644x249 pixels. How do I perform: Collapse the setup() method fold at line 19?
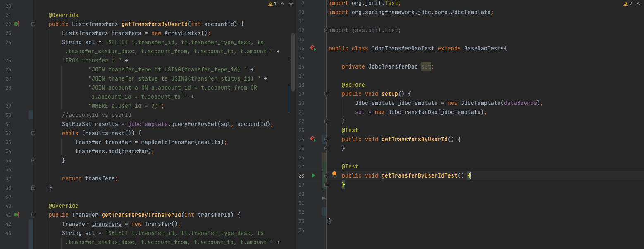pyautogui.click(x=326, y=94)
